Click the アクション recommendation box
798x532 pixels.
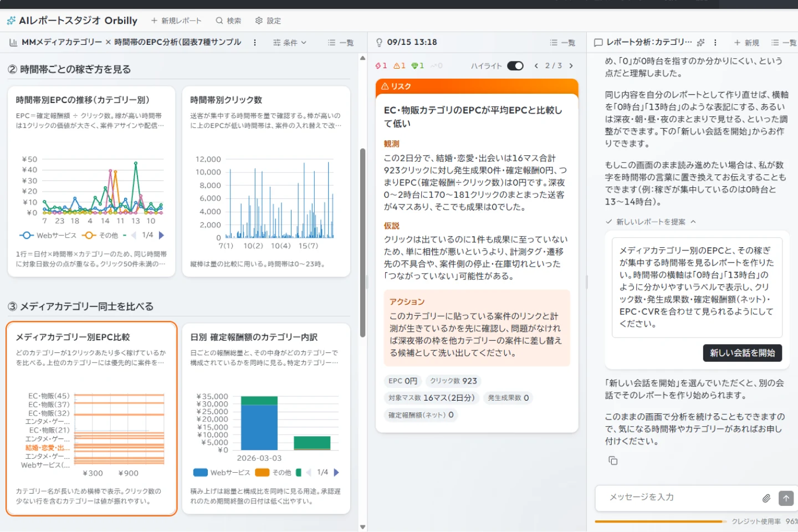(477, 328)
